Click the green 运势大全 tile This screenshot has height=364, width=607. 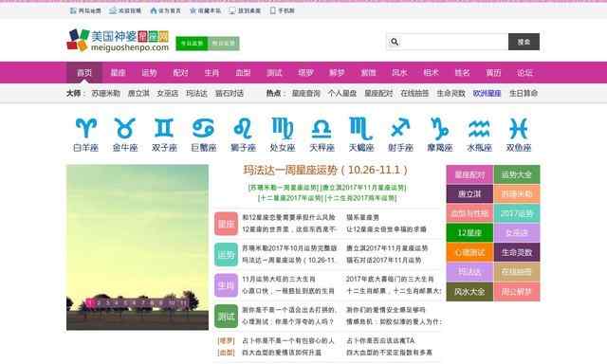pyautogui.click(x=517, y=174)
